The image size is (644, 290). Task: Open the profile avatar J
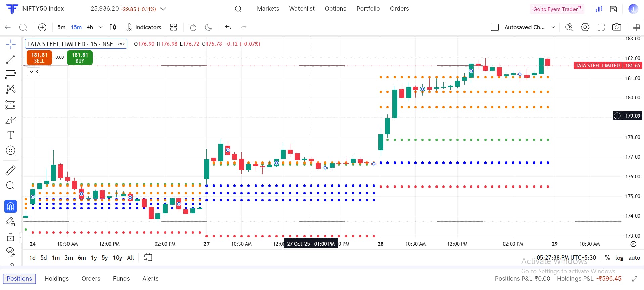click(633, 9)
